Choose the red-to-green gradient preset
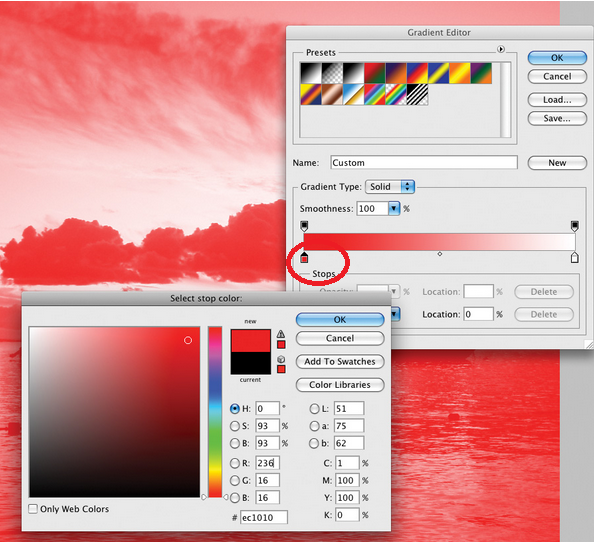594x543 pixels. click(x=374, y=73)
